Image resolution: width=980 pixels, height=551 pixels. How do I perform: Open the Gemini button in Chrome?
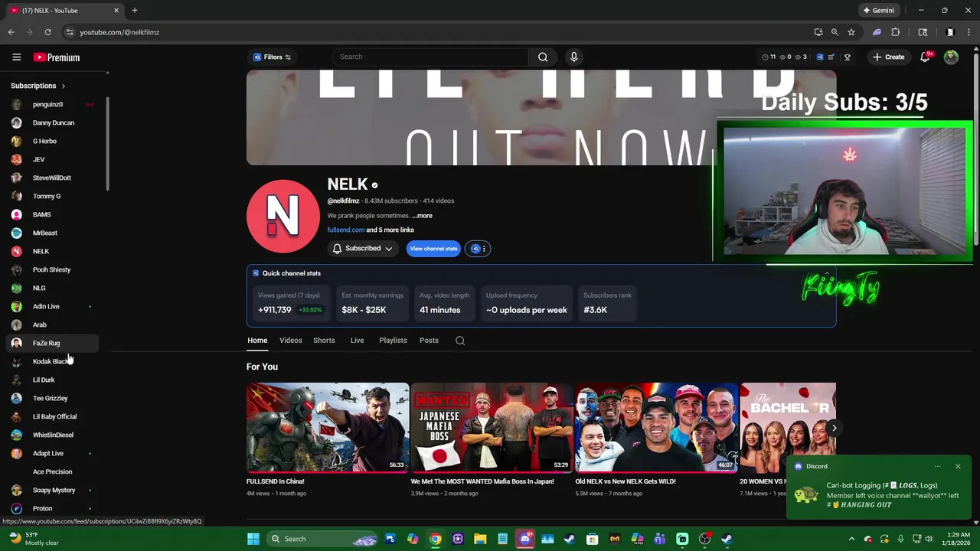[878, 10]
